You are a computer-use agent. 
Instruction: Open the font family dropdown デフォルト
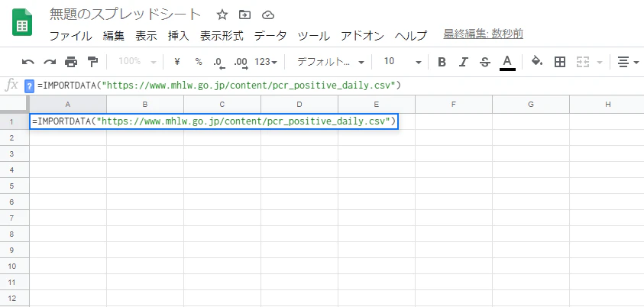(x=331, y=62)
